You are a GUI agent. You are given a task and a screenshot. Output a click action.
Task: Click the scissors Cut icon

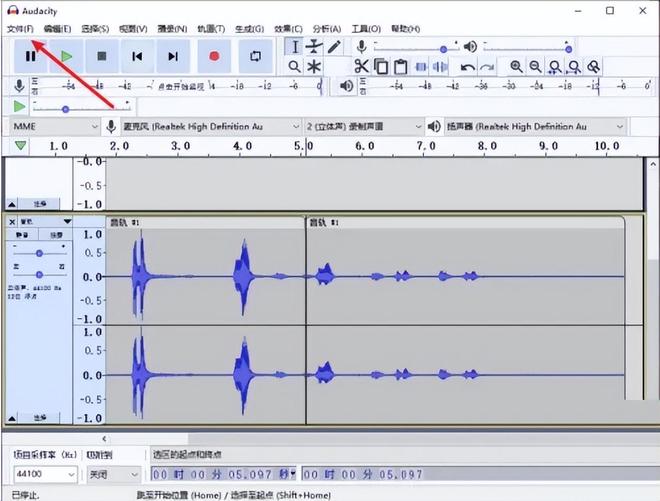(362, 66)
